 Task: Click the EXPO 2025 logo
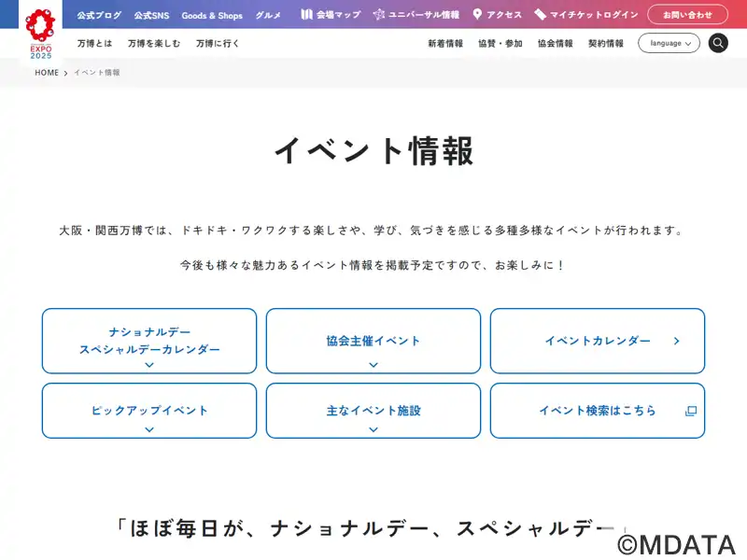(x=40, y=35)
